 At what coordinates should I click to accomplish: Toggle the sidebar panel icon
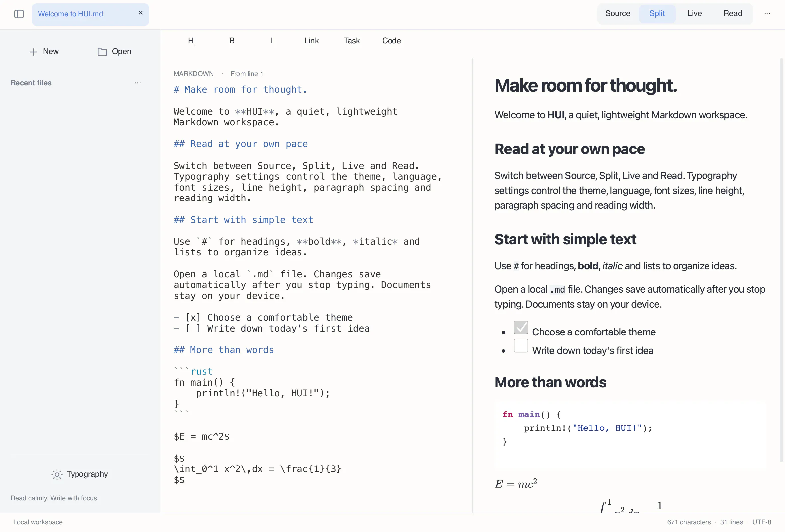click(x=19, y=14)
